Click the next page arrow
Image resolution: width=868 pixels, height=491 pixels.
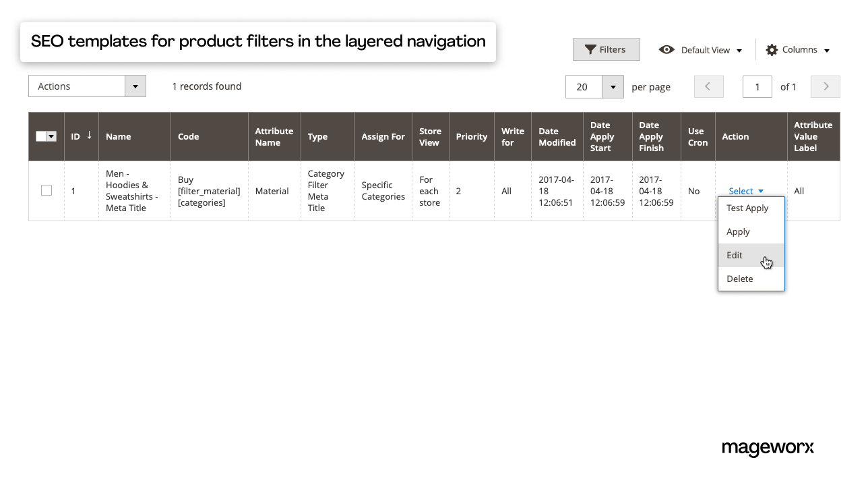click(x=825, y=86)
